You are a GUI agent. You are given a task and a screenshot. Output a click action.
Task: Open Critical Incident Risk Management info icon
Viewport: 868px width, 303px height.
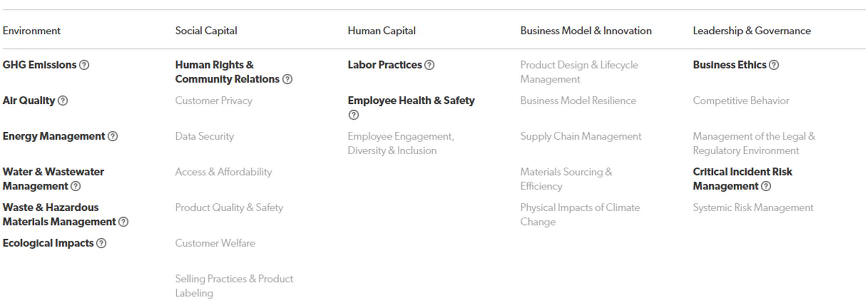click(x=766, y=186)
